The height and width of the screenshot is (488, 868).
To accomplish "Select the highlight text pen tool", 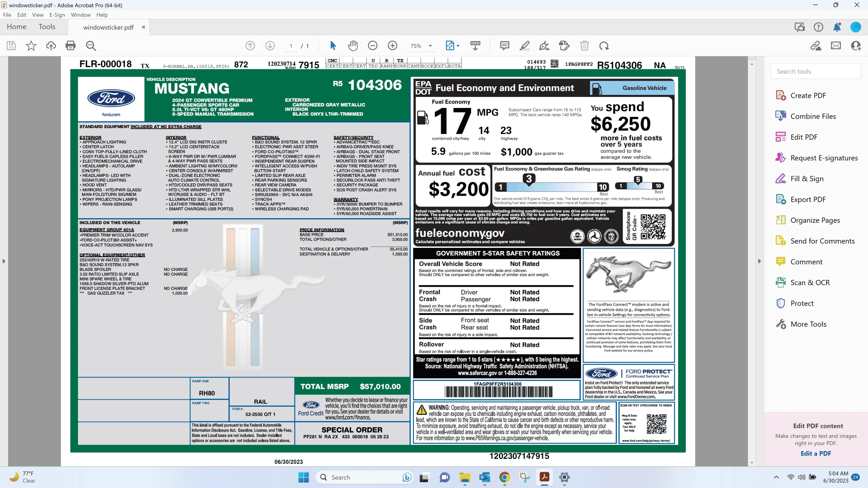I will tap(524, 45).
